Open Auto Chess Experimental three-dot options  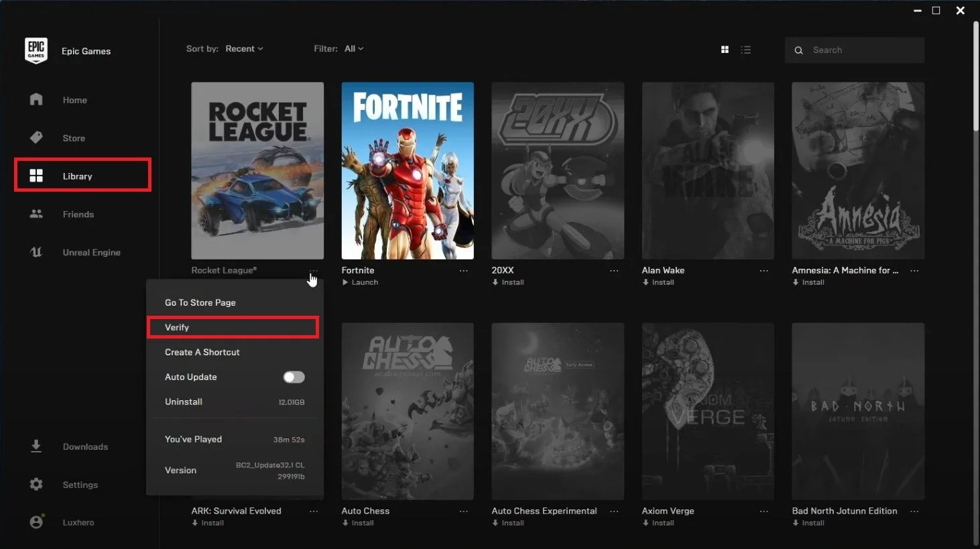pos(614,511)
